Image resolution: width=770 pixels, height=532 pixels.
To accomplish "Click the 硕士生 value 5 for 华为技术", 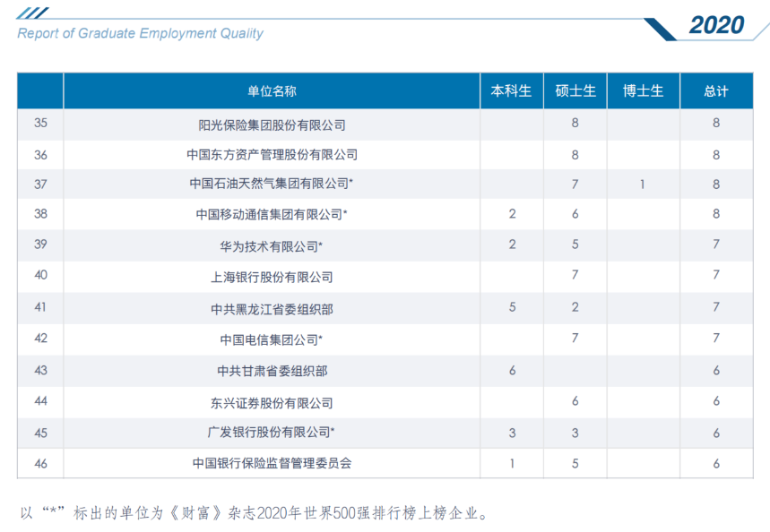I will pyautogui.click(x=575, y=245).
